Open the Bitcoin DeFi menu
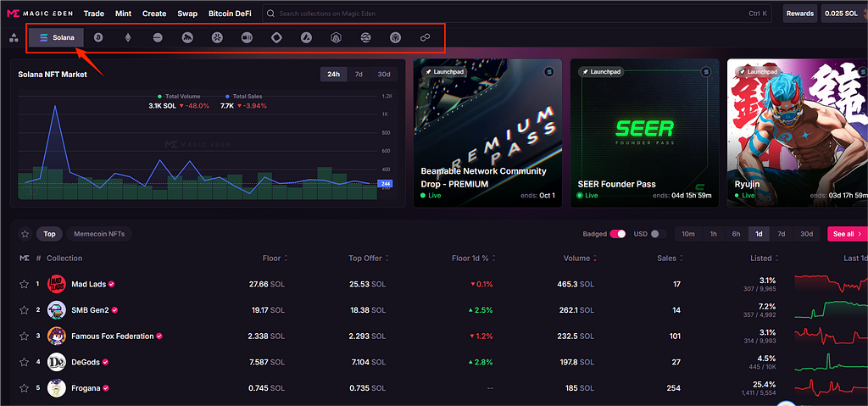Viewport: 868px width, 406px height. pyautogui.click(x=231, y=14)
